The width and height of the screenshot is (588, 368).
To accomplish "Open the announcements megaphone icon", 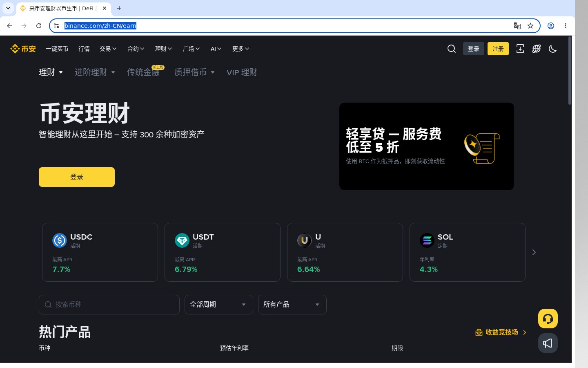I will pos(548,343).
